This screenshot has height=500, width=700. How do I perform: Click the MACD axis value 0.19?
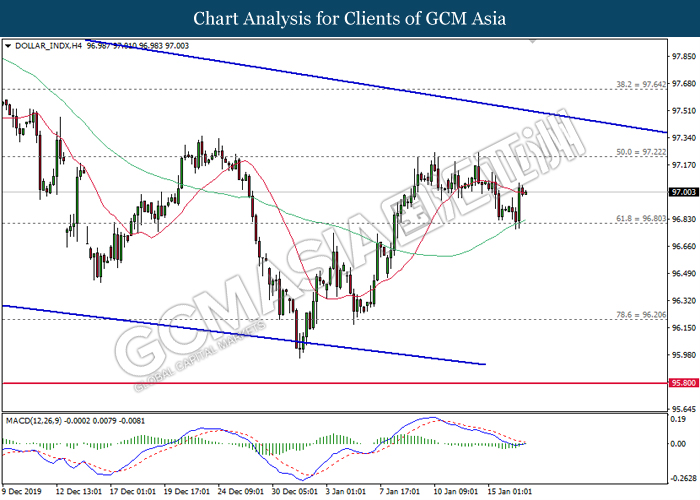tap(678, 419)
